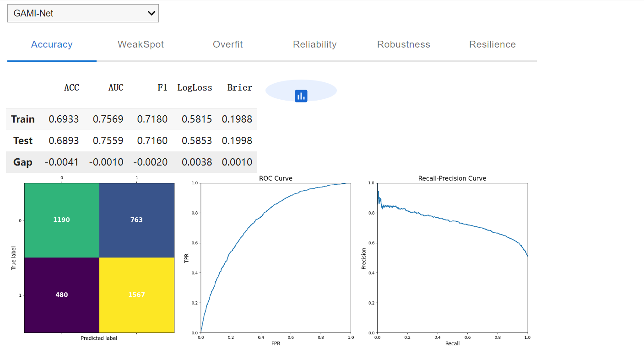Switch to the Resilience tab
This screenshot has width=644, height=354.
tap(492, 44)
